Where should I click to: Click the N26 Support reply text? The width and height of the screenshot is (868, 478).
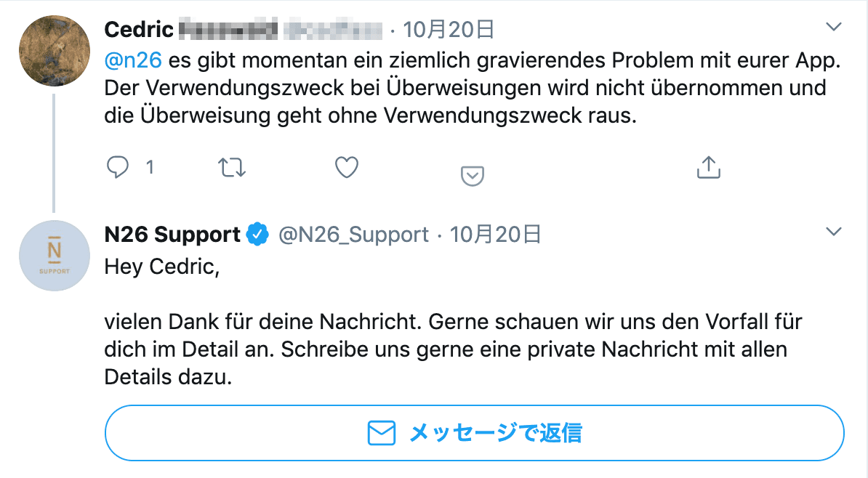tap(452, 349)
